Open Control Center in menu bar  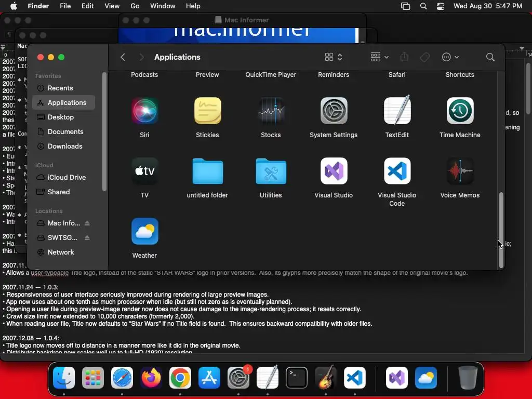(x=441, y=6)
